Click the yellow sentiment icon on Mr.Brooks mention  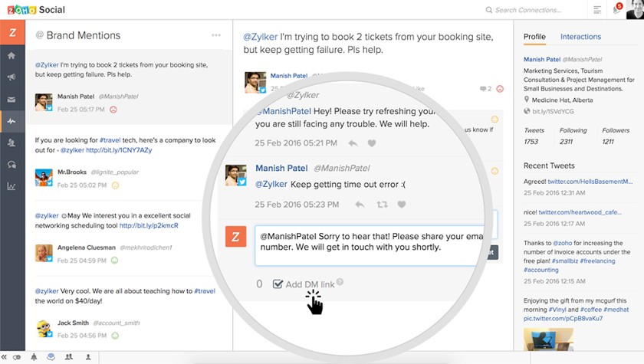click(116, 185)
